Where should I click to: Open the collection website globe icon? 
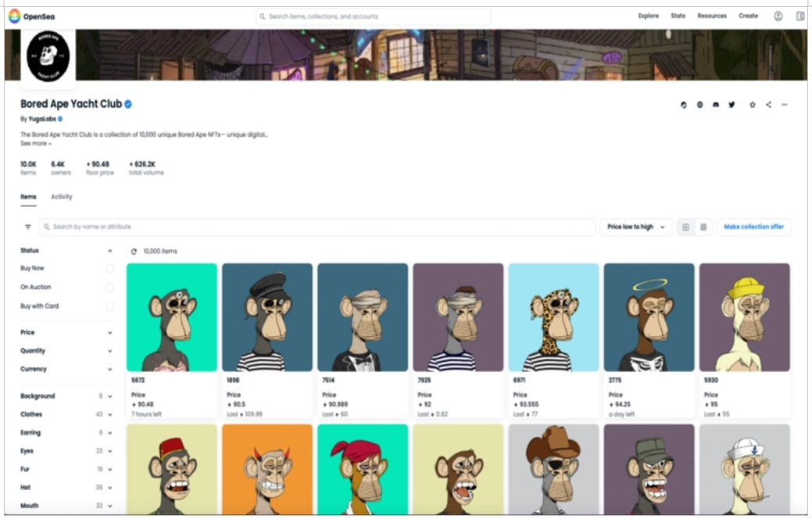tap(699, 105)
